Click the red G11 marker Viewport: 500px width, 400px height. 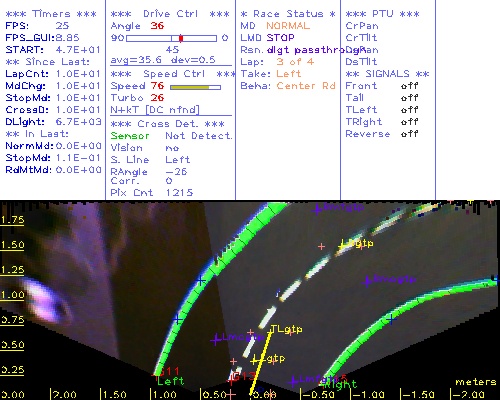pos(168,371)
